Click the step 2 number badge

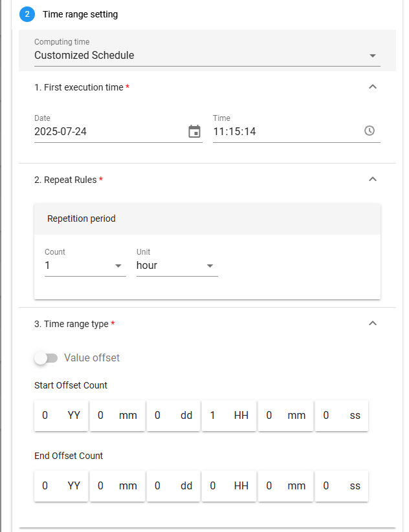pos(27,14)
